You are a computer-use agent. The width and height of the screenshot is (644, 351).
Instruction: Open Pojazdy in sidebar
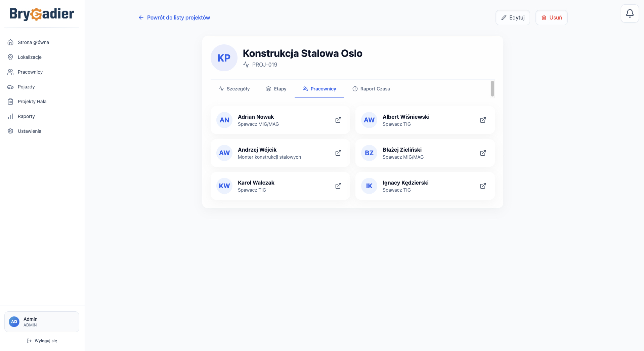click(42, 87)
